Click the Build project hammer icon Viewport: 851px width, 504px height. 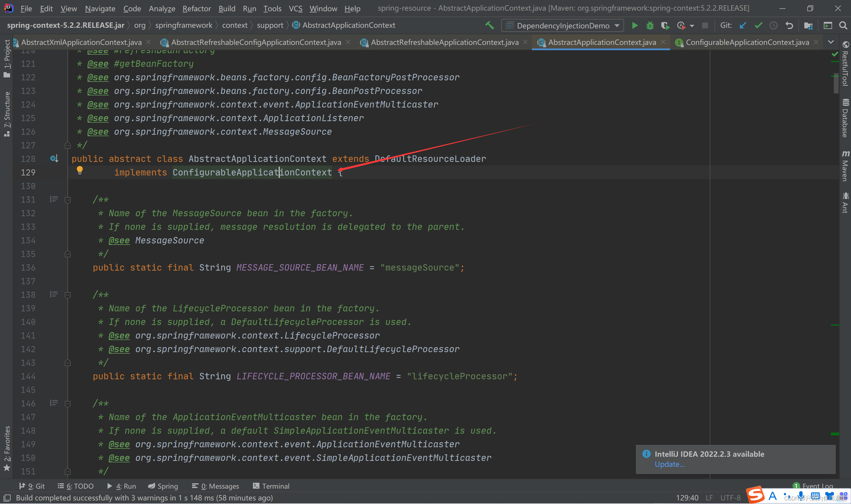tap(489, 25)
